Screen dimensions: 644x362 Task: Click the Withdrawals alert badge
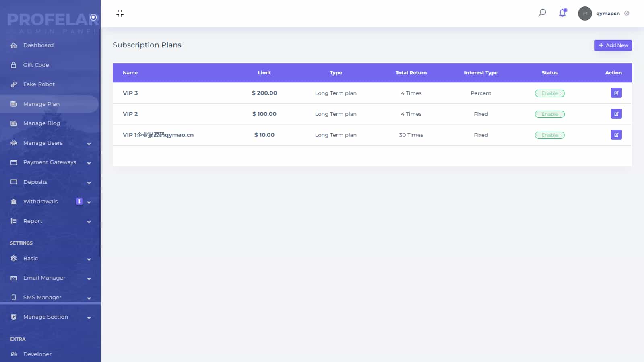point(79,201)
